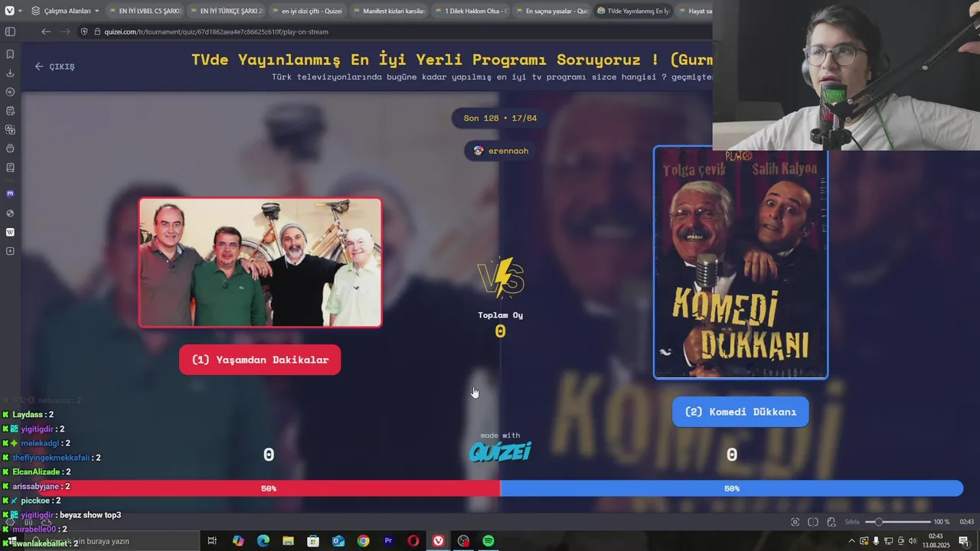This screenshot has width=980, height=551.
Task: Open Adobe Premiere Pro from taskbar
Action: tap(388, 541)
